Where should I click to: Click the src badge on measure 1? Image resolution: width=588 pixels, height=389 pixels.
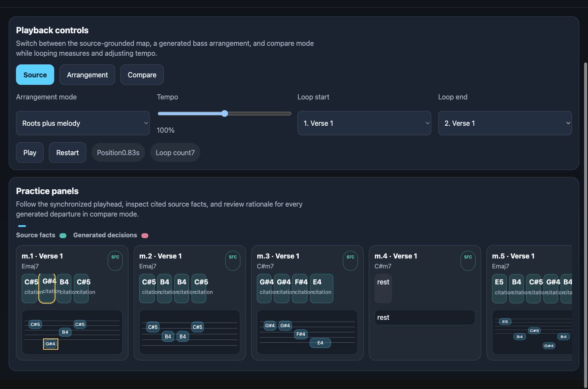[x=115, y=261]
